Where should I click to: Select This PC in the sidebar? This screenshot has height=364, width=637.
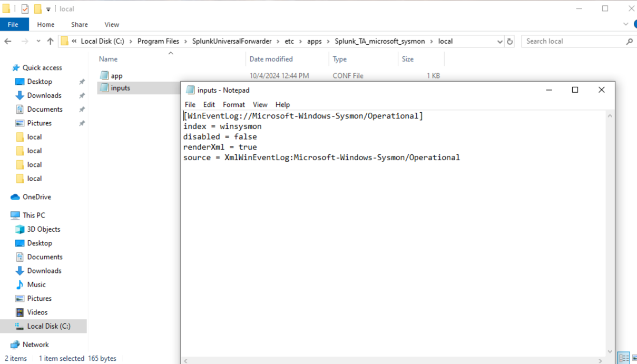coord(34,215)
